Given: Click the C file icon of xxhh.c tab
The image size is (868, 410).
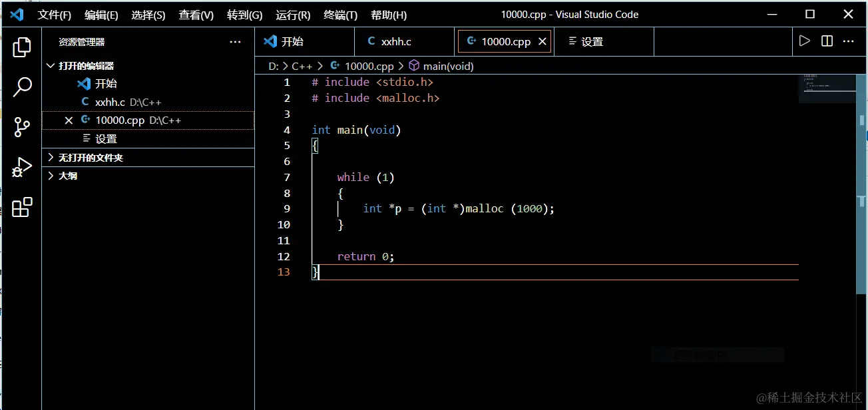Looking at the screenshot, I should (371, 41).
